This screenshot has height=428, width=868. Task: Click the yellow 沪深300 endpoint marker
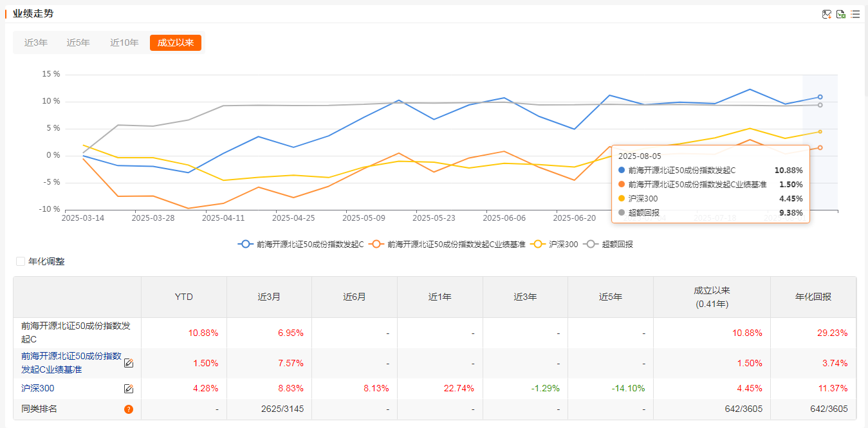coord(820,131)
